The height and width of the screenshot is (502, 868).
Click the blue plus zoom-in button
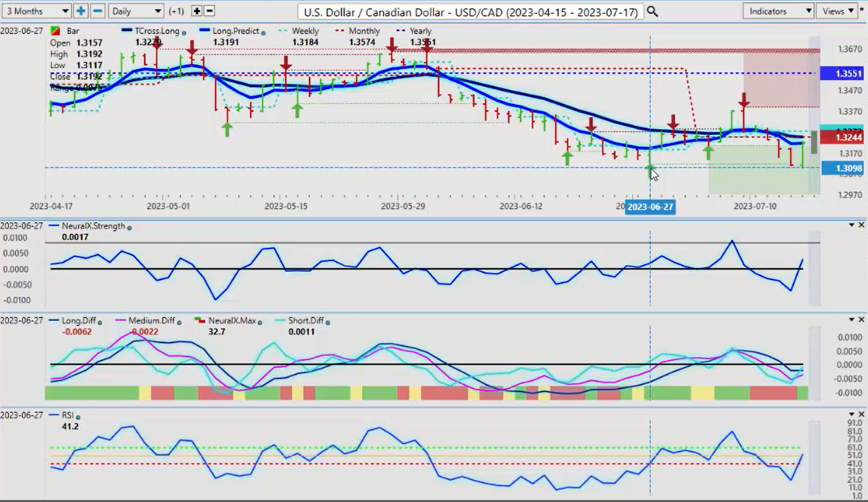(x=81, y=11)
